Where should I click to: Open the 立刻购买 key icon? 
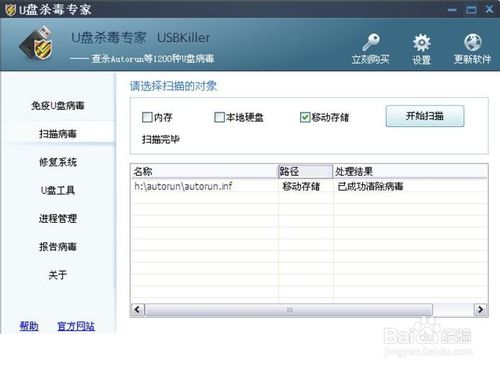coord(371,42)
